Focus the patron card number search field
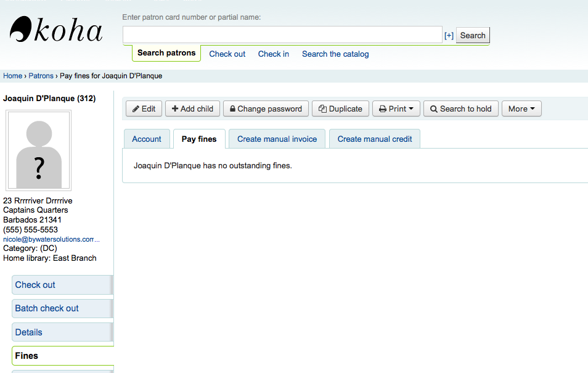 [x=282, y=35]
